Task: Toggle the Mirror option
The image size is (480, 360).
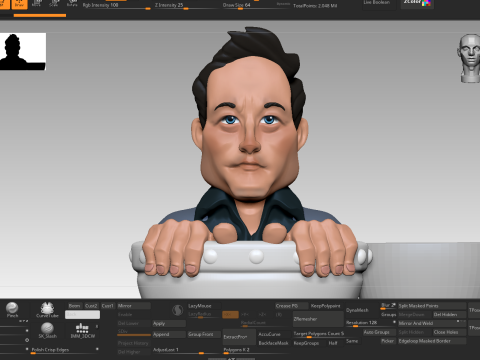Action: (x=134, y=306)
